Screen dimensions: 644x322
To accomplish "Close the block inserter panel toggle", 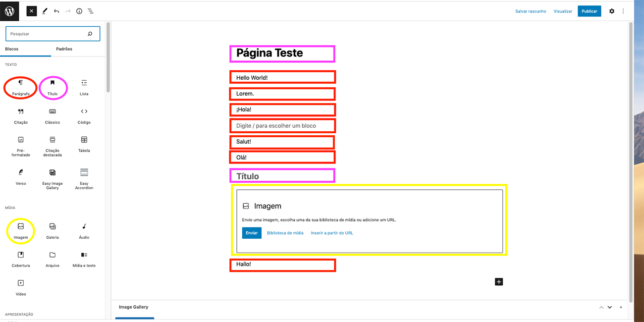I will click(32, 11).
